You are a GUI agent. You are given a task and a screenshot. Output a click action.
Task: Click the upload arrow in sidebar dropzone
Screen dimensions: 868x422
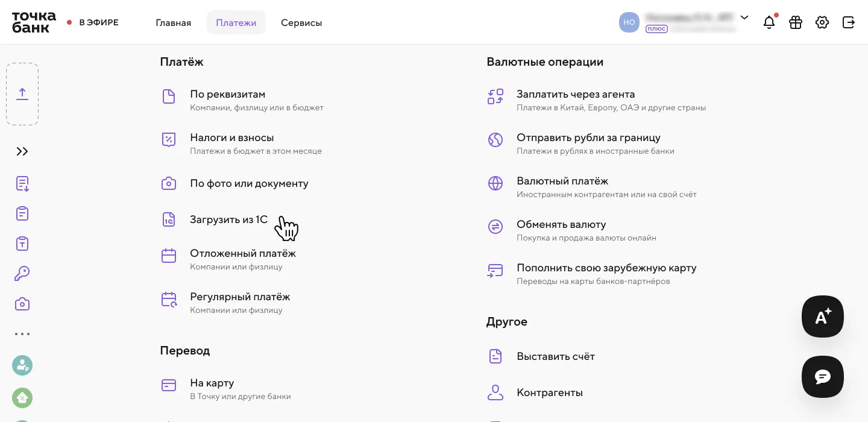coord(22,94)
